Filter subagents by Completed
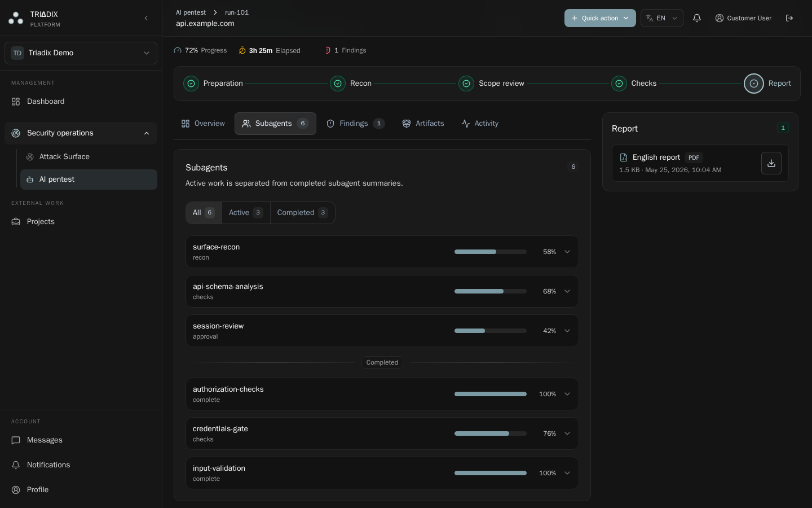The height and width of the screenshot is (508, 812). (x=302, y=213)
